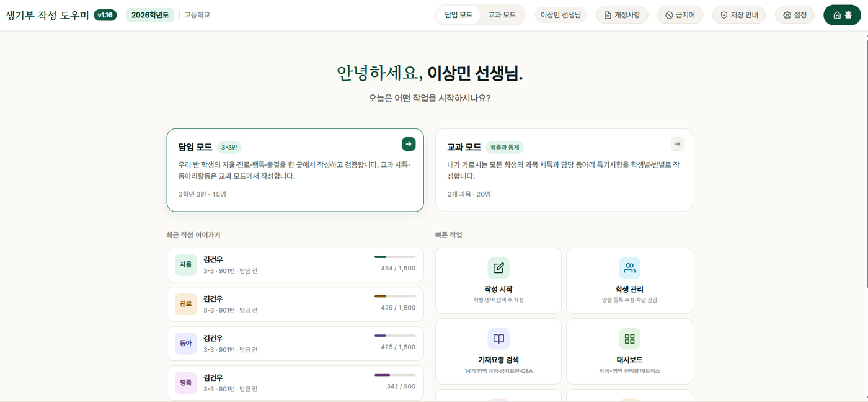Click the 이상민 선생님 user chip
The height and width of the screenshot is (402, 868).
point(560,15)
